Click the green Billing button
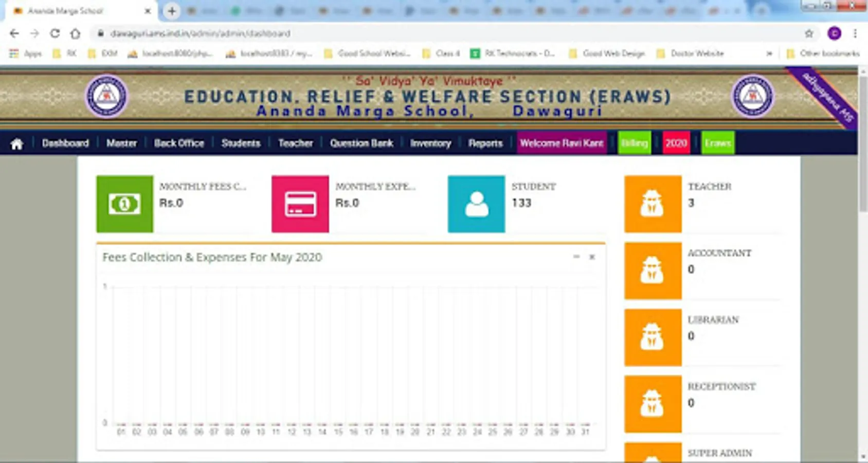Image resolution: width=868 pixels, height=463 pixels. 634,143
